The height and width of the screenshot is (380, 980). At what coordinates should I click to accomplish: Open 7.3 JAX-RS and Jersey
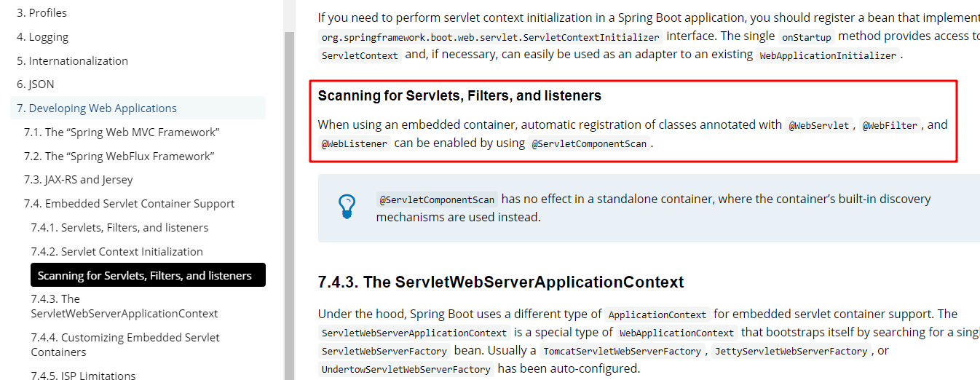(x=79, y=180)
